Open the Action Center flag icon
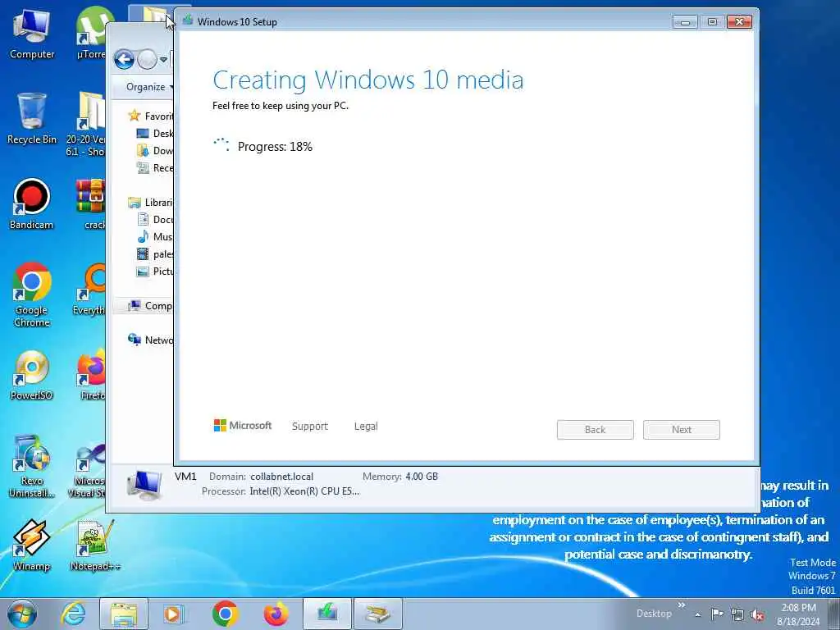This screenshot has width=840, height=630. pyautogui.click(x=717, y=614)
